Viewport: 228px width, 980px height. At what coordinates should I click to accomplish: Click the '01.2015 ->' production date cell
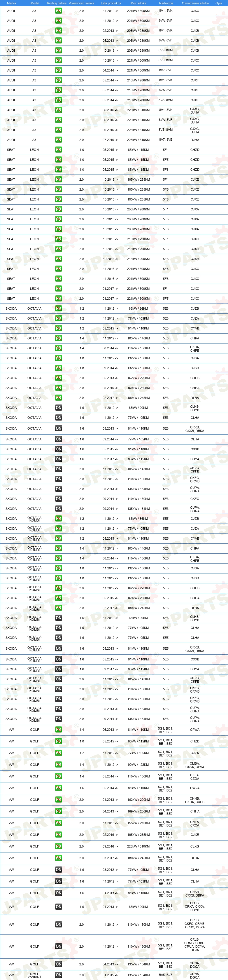(110, 975)
